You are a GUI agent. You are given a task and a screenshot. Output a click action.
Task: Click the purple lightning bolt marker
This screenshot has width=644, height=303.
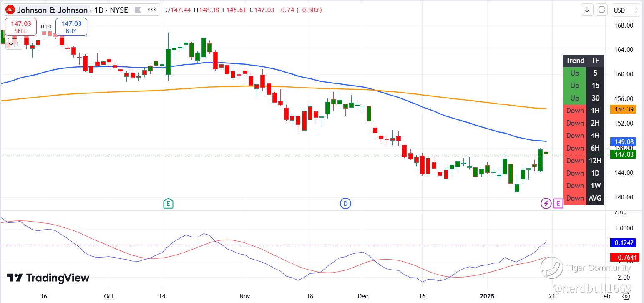point(546,204)
